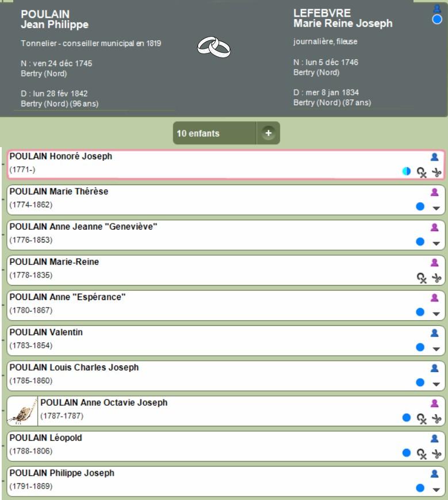
Task: Click the blue circle in the couple header
Action: (437, 20)
